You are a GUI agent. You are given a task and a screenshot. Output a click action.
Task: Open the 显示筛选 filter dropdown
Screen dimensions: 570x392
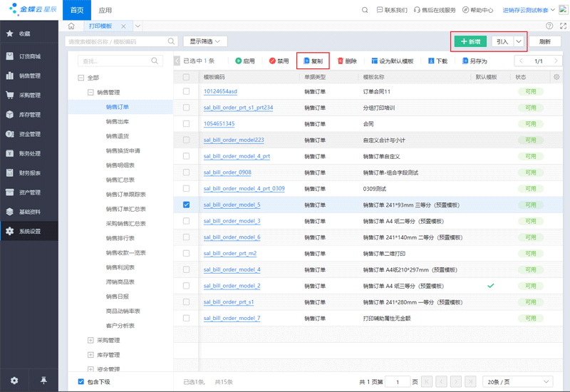coord(205,41)
